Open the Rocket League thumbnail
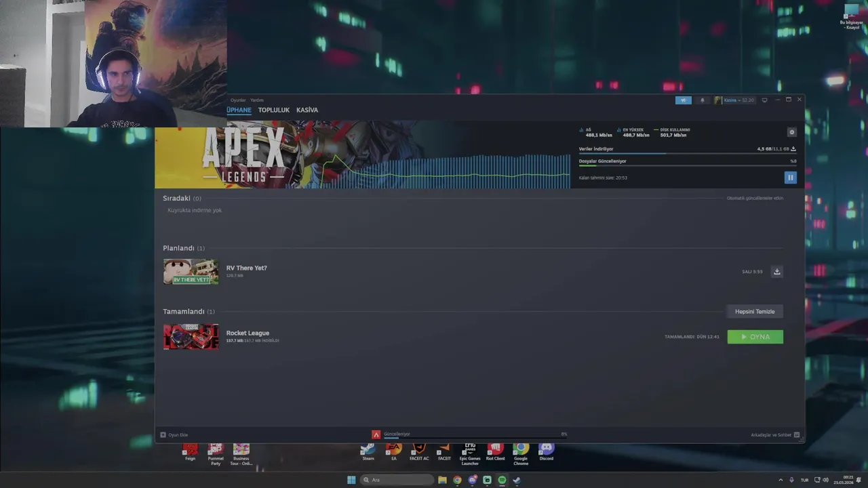 pyautogui.click(x=191, y=337)
